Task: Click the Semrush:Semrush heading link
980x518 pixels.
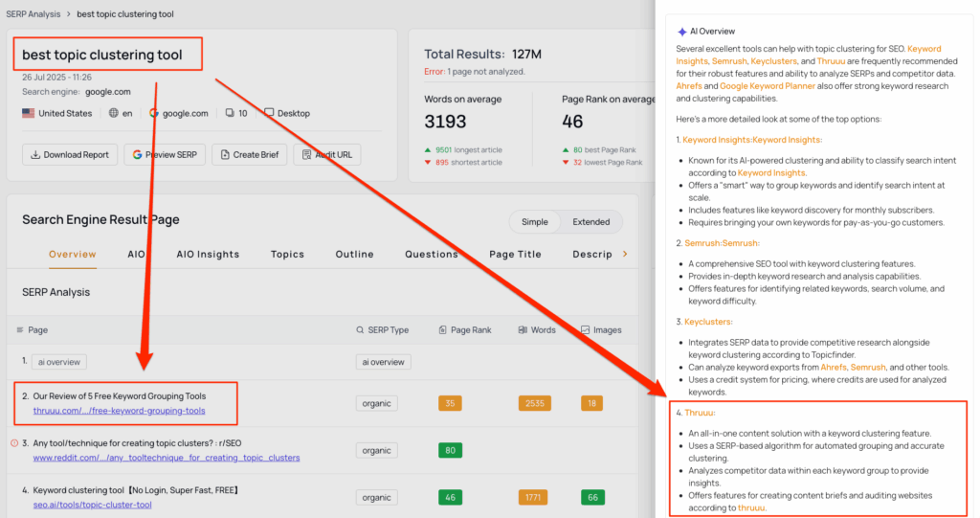Action: (722, 243)
